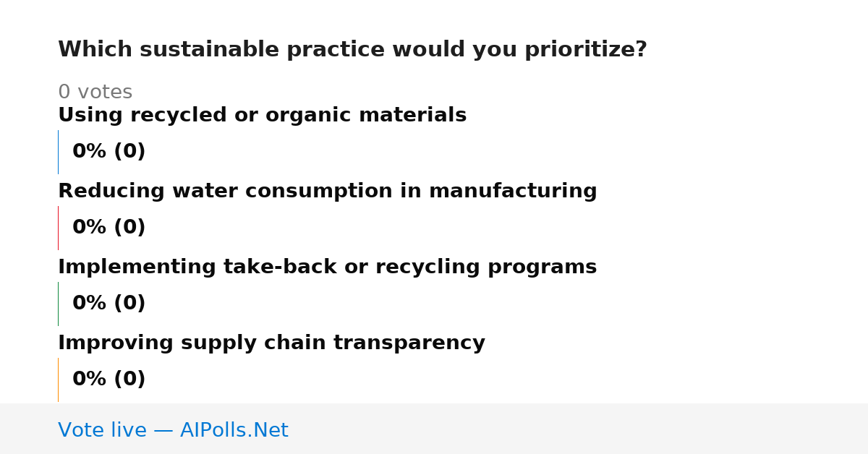Screen dimensions: 868x454
Task: Click the word 'prioritize?' in the title
Action: [585, 51]
